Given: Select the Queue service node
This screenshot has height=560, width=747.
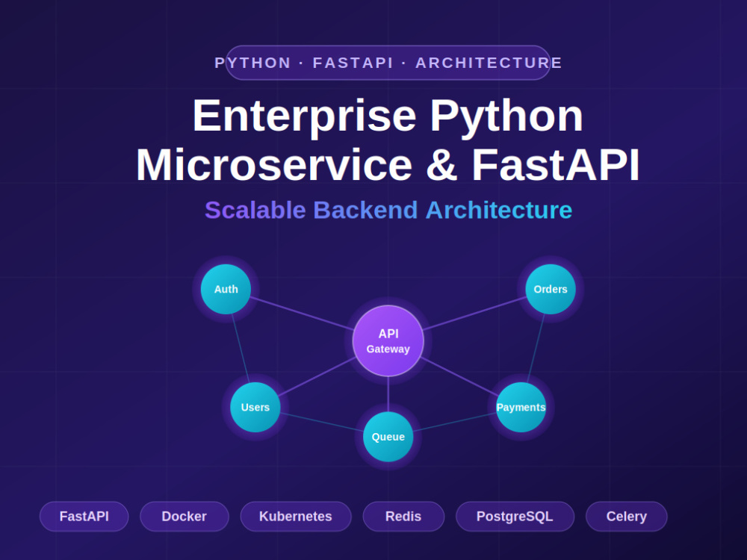Looking at the screenshot, I should [388, 437].
